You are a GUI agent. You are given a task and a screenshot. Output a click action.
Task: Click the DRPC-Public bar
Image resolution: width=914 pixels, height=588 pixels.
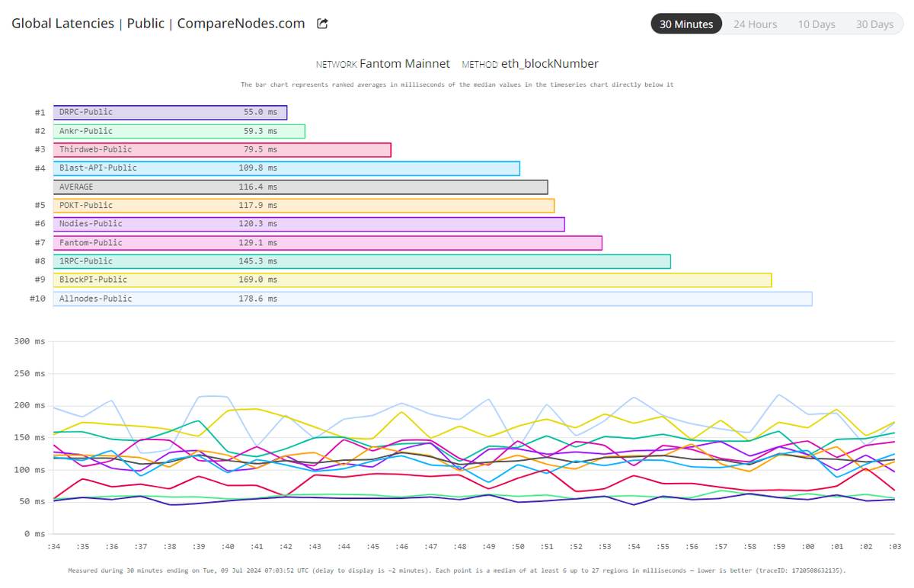point(170,112)
